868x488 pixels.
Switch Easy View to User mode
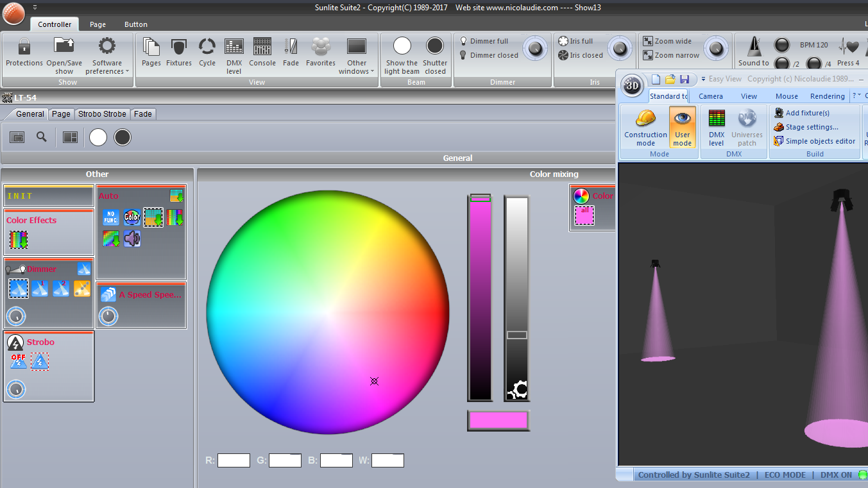pos(682,127)
